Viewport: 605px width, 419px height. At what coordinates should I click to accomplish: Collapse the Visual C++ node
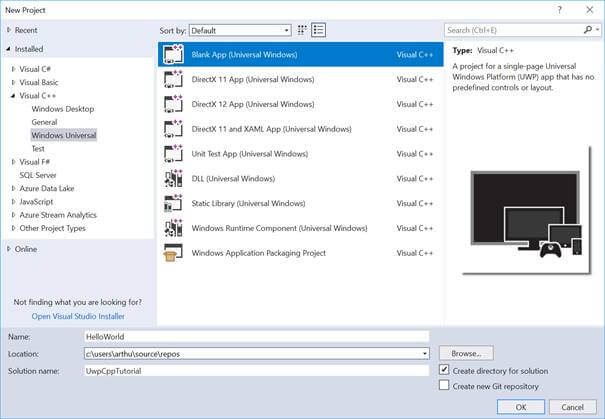14,95
